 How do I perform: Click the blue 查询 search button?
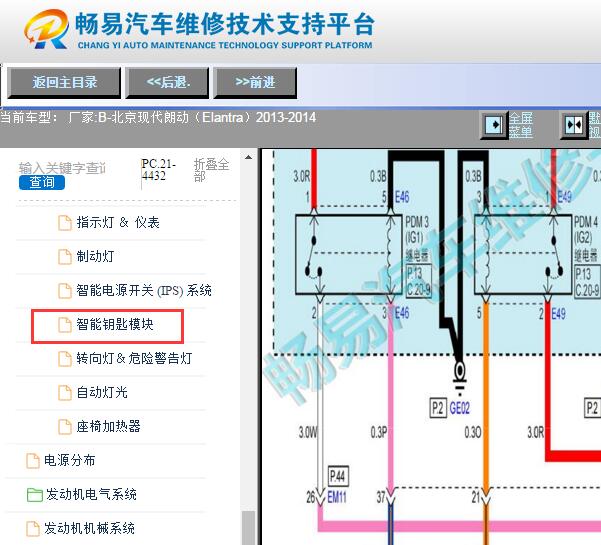42,182
